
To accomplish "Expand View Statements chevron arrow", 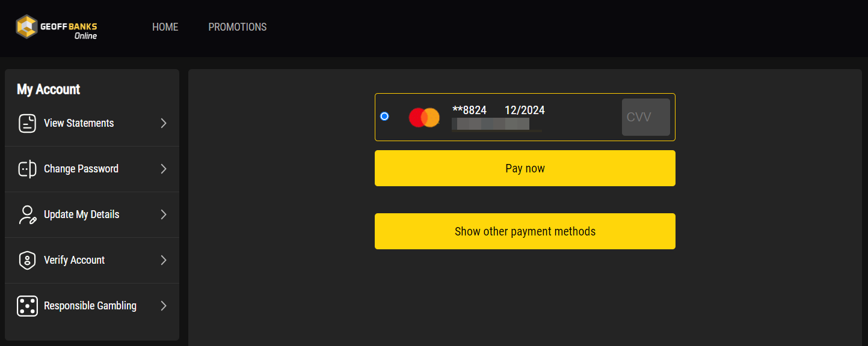I will [164, 123].
